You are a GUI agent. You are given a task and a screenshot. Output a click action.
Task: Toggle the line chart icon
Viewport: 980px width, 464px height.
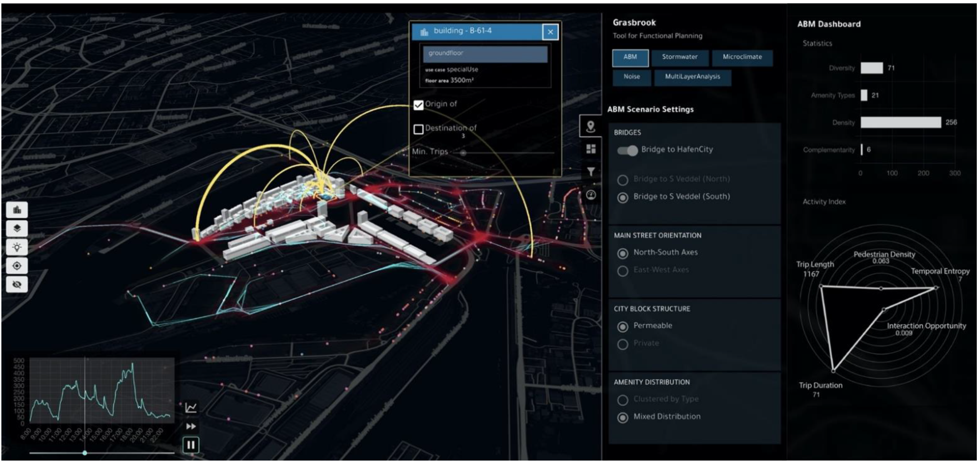pyautogui.click(x=191, y=408)
